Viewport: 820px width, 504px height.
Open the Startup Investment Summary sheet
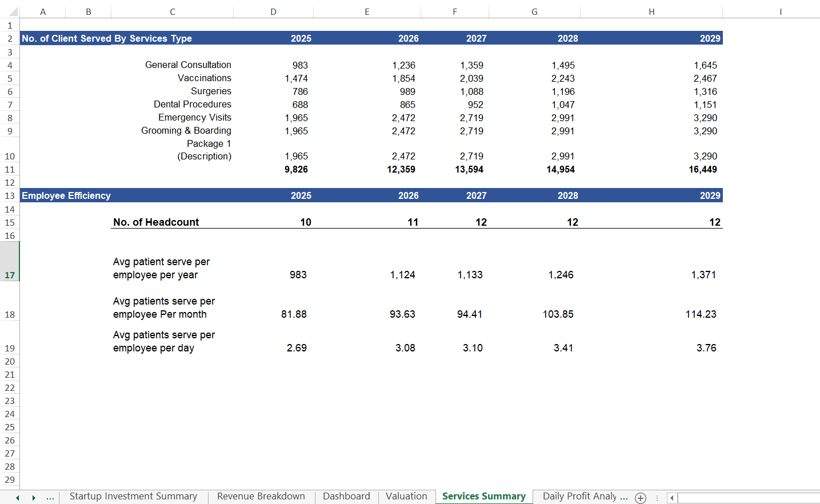point(133,497)
